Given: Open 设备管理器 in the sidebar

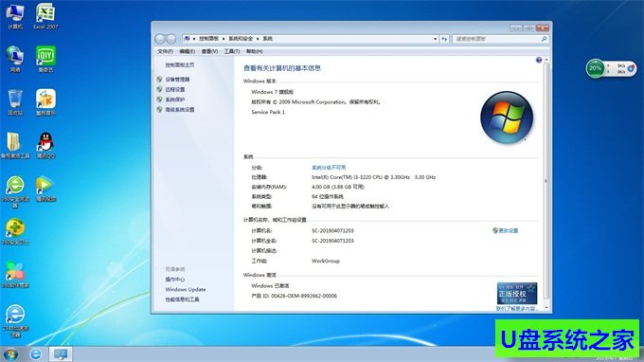Looking at the screenshot, I should 177,80.
